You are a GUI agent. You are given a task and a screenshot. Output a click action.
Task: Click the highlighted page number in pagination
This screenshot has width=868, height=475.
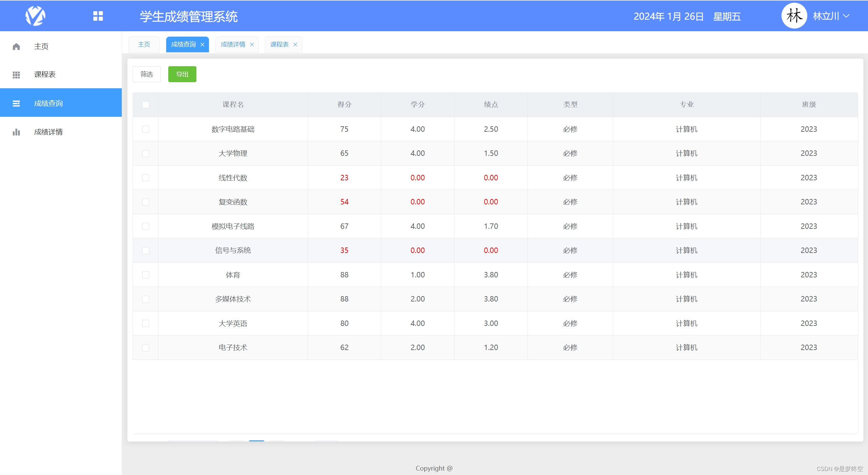click(256, 440)
